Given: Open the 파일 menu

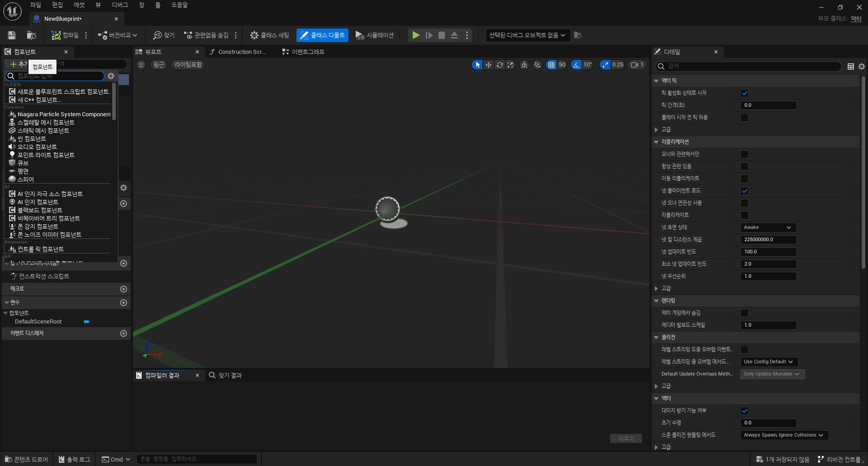Looking at the screenshot, I should tap(35, 5).
